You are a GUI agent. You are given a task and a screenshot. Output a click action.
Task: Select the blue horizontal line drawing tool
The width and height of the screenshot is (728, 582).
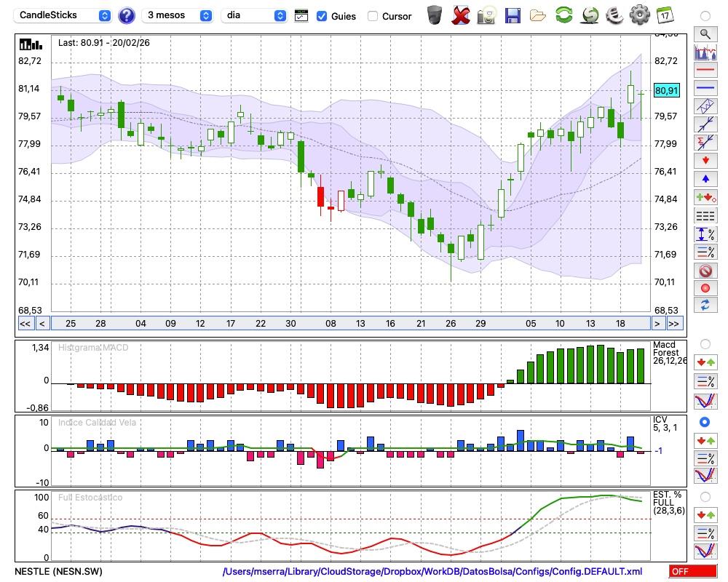point(705,88)
